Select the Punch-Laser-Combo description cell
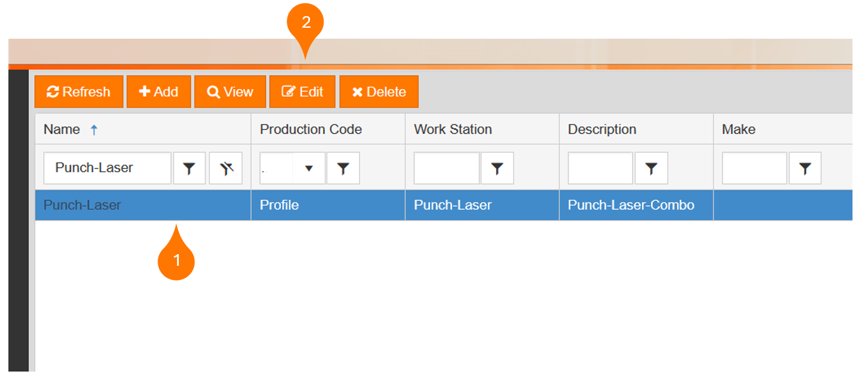The image size is (868, 378). tap(631, 205)
